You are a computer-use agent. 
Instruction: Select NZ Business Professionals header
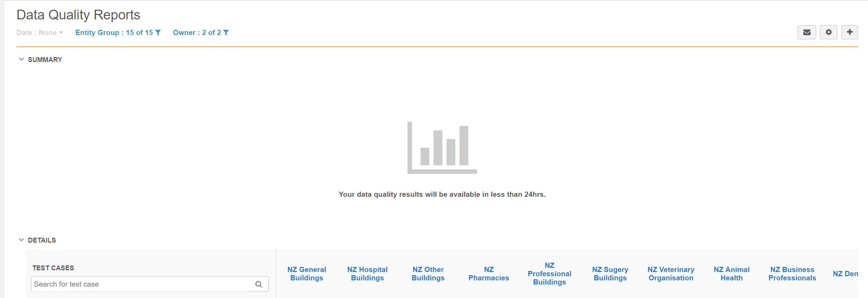(x=792, y=274)
